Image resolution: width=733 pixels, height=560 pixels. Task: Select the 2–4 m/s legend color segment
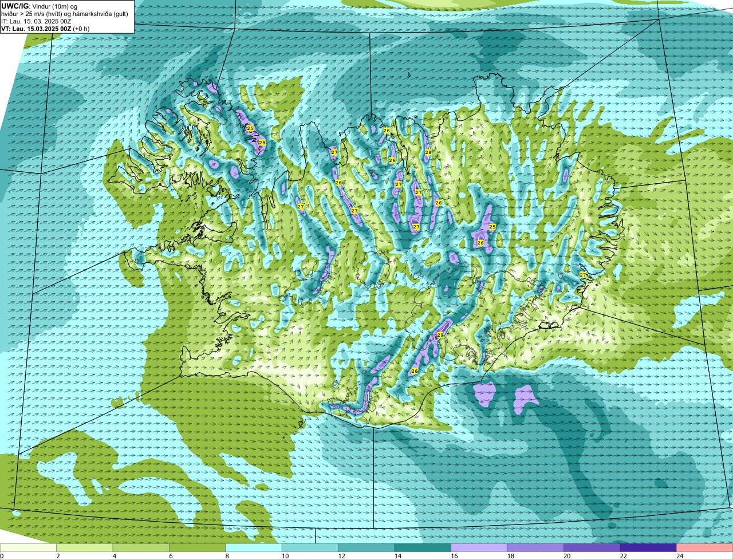tap(85, 548)
